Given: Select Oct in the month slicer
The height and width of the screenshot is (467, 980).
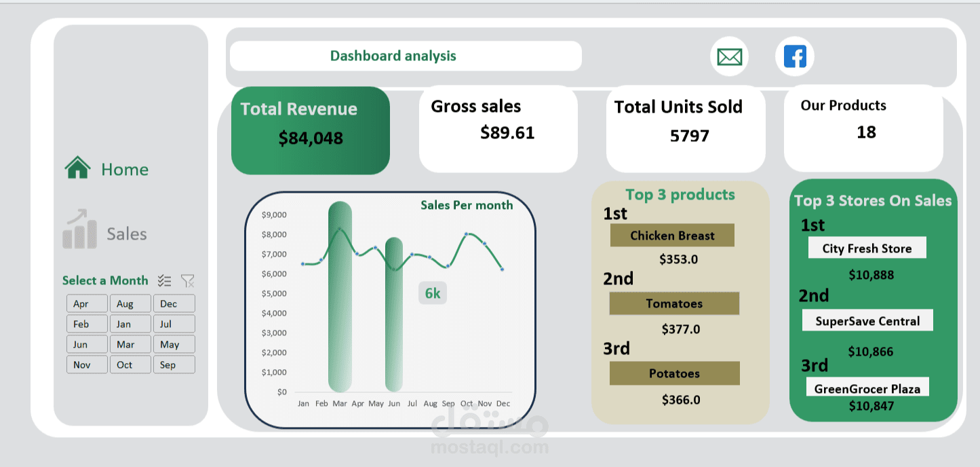Looking at the screenshot, I should point(130,365).
